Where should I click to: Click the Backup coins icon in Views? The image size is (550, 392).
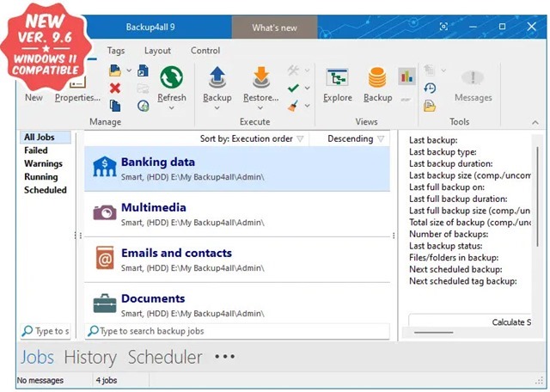(377, 78)
